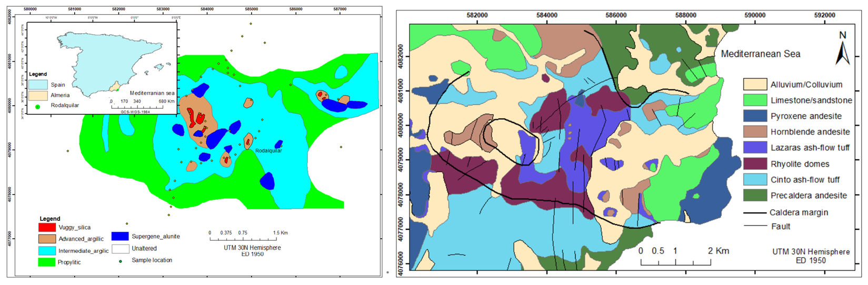Select the blue Supergene_alunite legend swatch
Viewport: 868px width, 285px height.
click(120, 237)
